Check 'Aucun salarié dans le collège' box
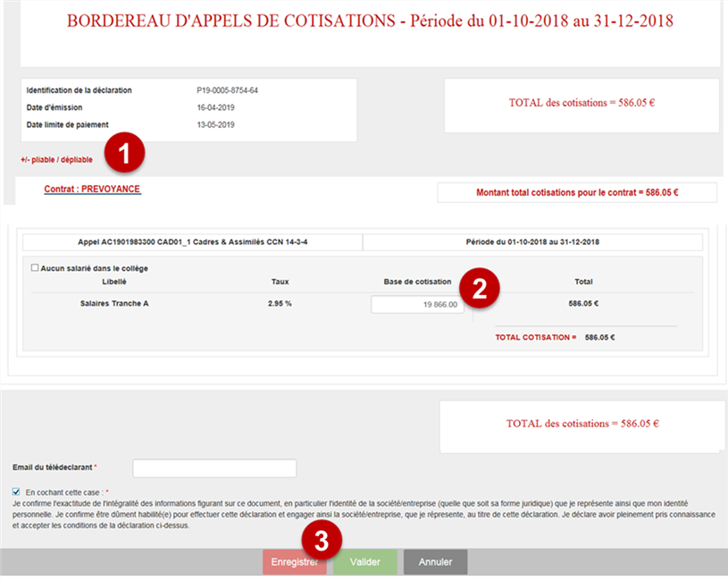The image size is (728, 581). 35,267
